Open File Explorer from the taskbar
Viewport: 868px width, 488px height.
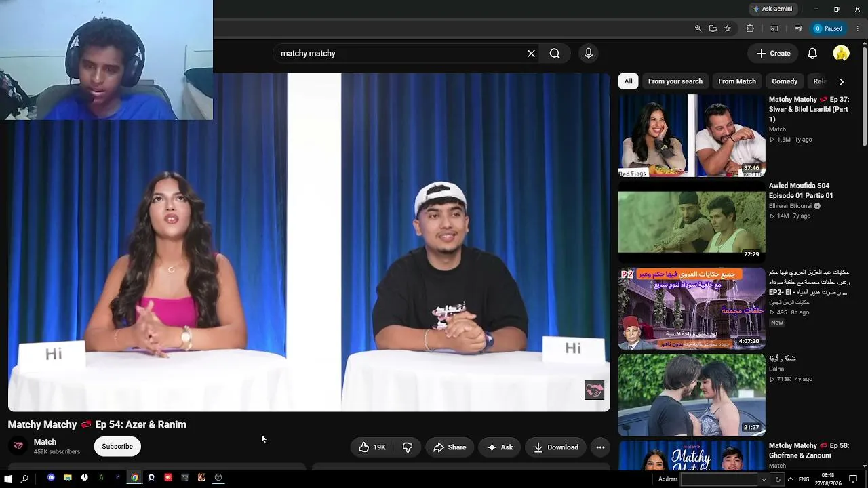pos(68,478)
